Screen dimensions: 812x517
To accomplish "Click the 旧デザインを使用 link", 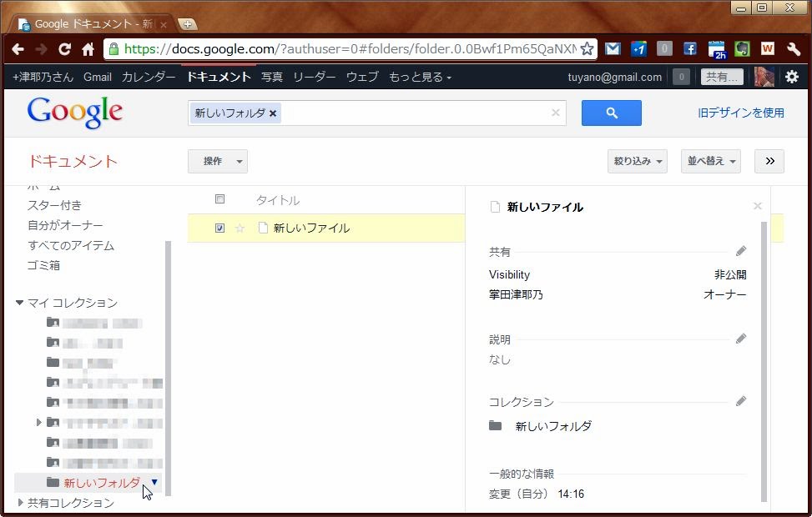I will (740, 113).
